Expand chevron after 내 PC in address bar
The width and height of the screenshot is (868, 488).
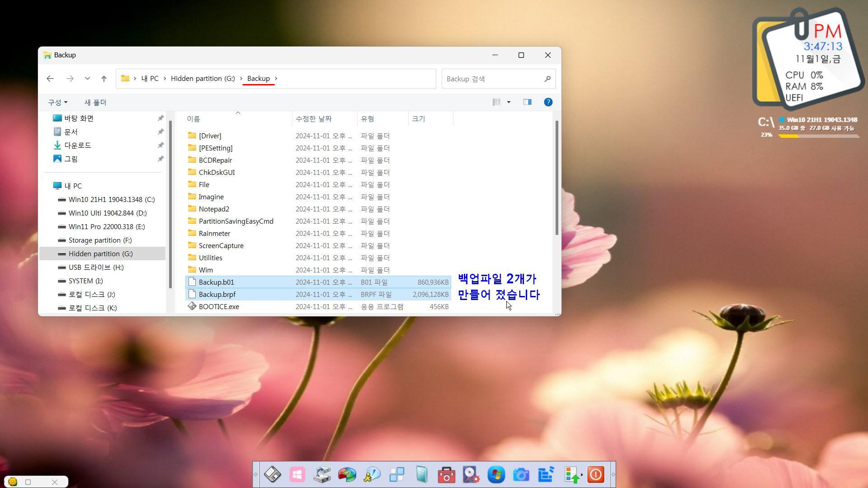[165, 79]
